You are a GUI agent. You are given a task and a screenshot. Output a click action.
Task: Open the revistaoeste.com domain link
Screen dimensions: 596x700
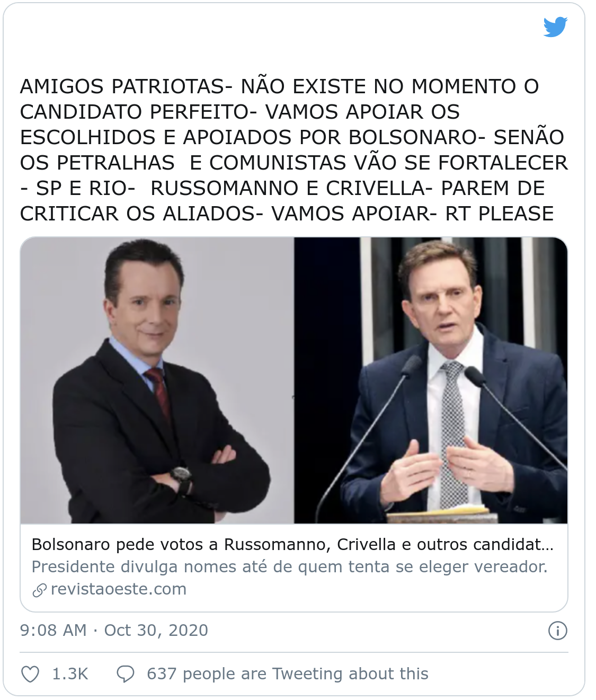[119, 589]
